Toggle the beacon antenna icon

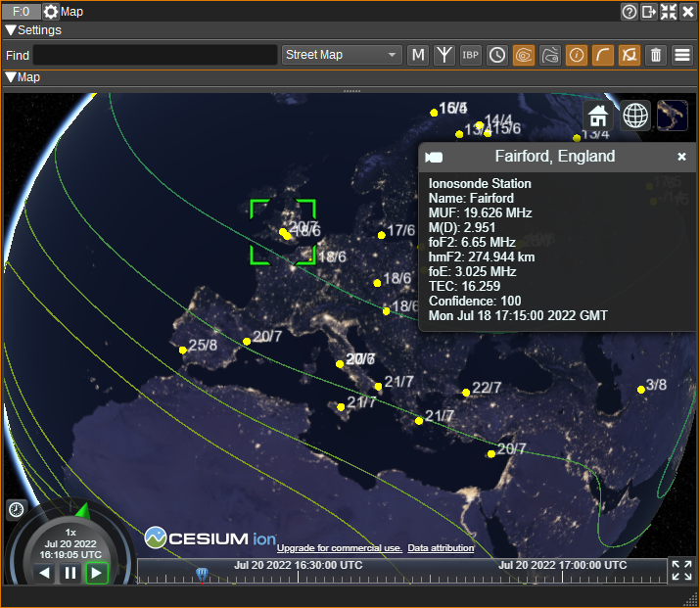point(444,55)
